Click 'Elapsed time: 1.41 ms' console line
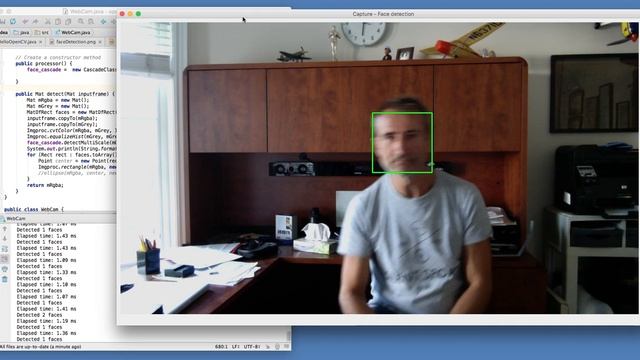 [46, 309]
